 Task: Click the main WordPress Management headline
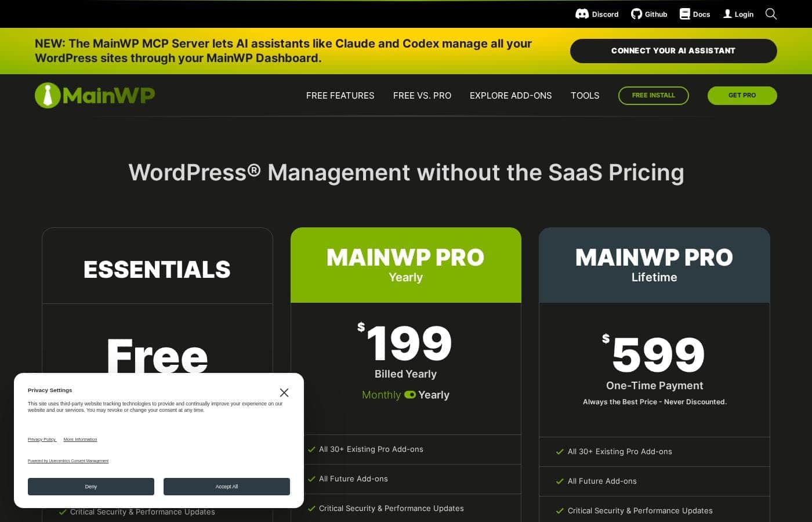coord(406,172)
